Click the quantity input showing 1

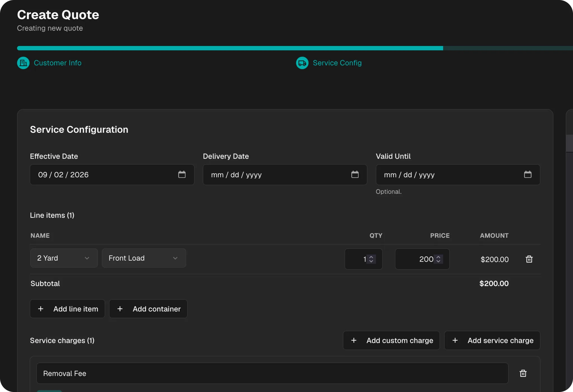[363, 259]
